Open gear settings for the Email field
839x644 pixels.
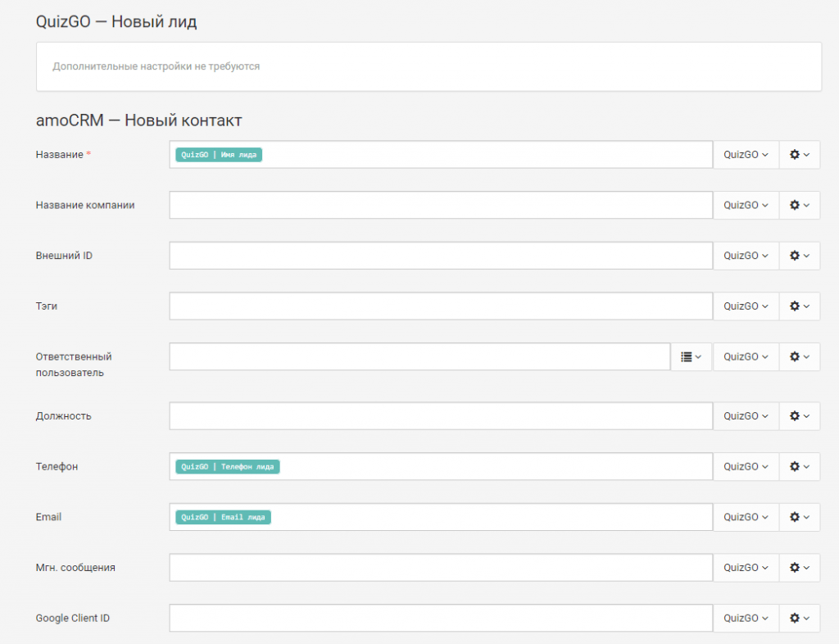799,518
